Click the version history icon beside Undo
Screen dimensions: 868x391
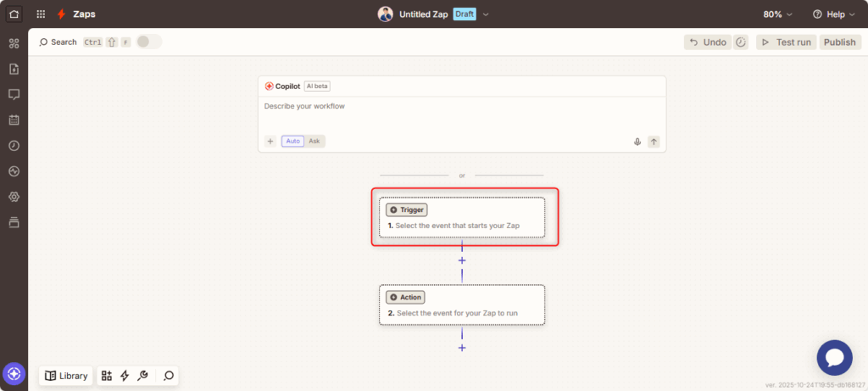tap(741, 42)
